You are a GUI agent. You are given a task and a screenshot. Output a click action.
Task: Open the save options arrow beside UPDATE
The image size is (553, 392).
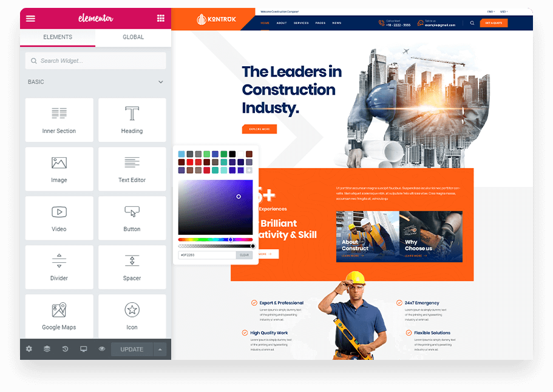(160, 349)
